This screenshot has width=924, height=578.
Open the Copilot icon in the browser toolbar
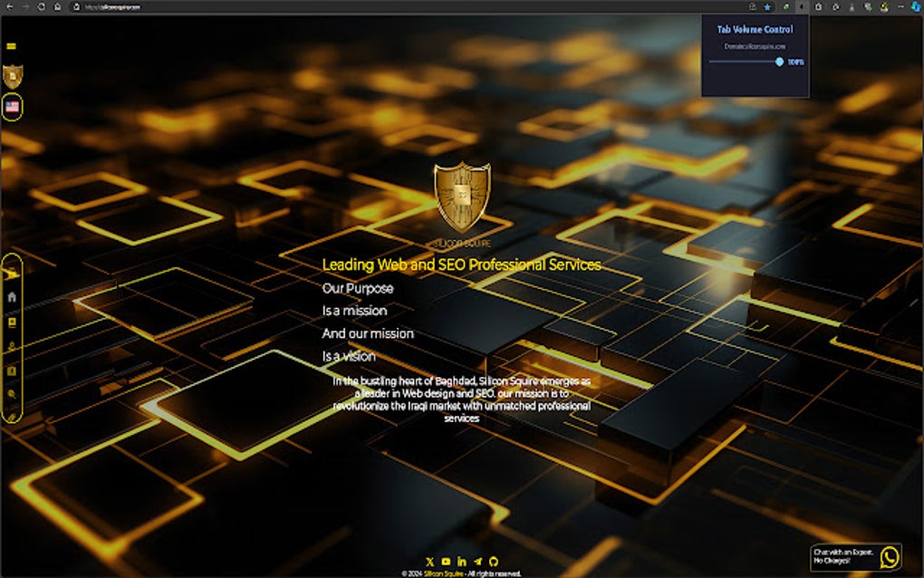(x=915, y=6)
